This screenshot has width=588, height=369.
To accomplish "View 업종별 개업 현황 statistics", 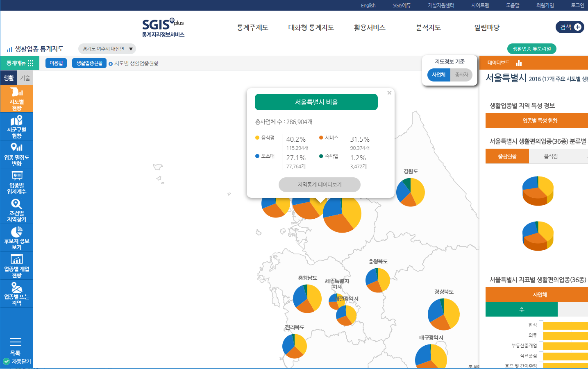I will click(x=16, y=265).
